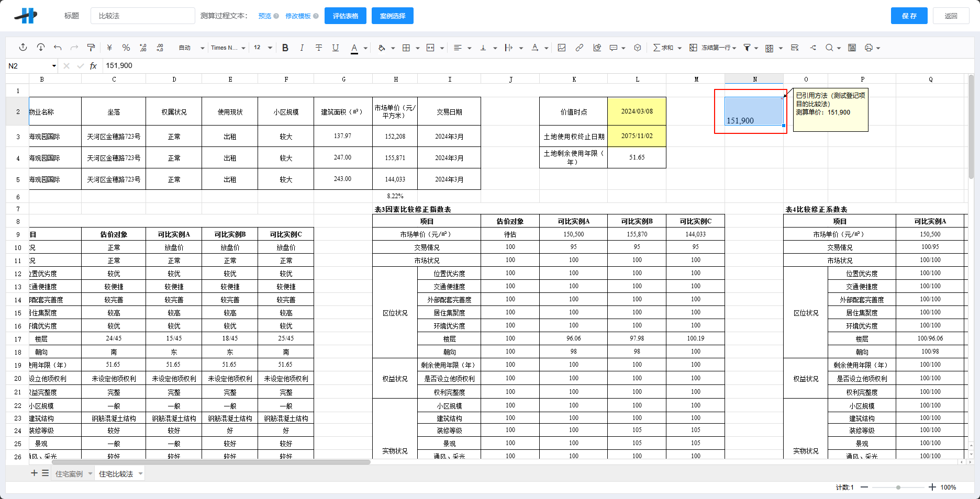Viewport: 980px width, 499px height.
Task: Toggle italic formatting
Action: tap(302, 48)
